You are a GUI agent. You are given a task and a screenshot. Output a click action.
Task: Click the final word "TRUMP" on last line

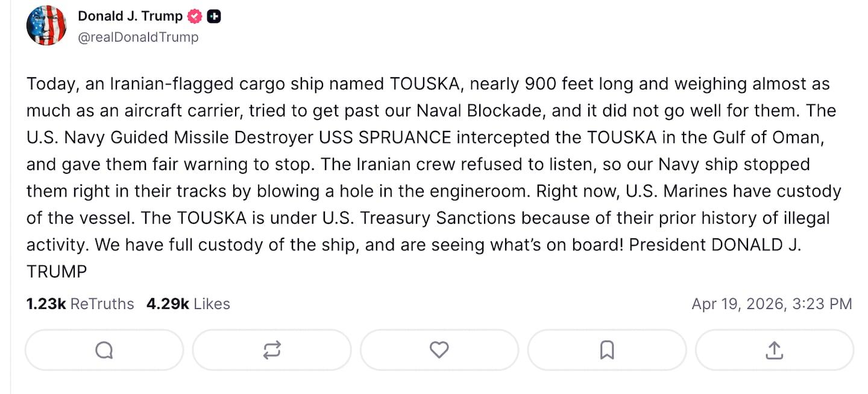[x=57, y=272]
